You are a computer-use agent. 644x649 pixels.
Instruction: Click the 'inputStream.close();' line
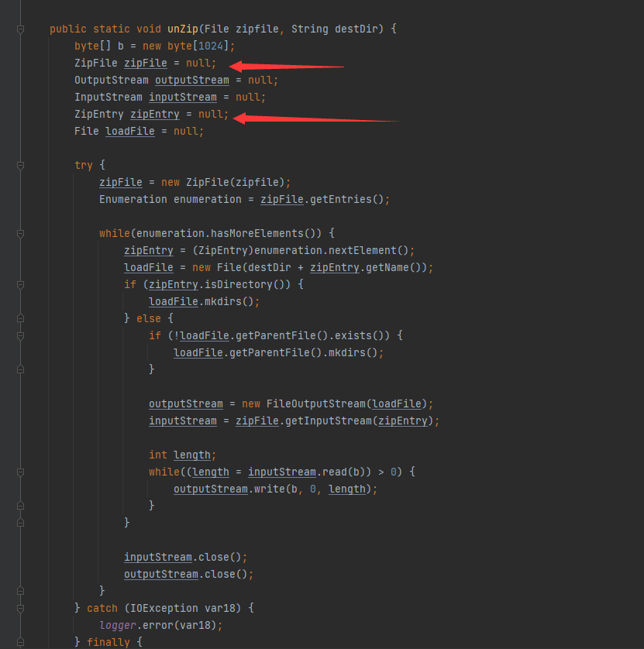(185, 557)
